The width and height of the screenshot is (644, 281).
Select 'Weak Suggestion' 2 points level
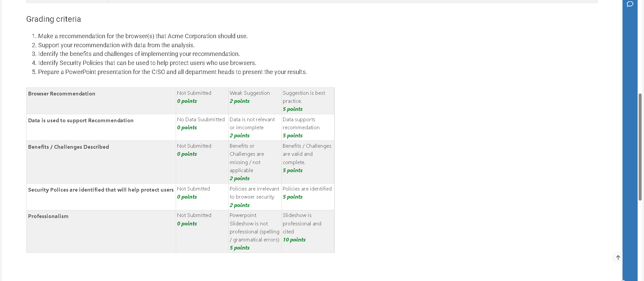click(x=255, y=101)
